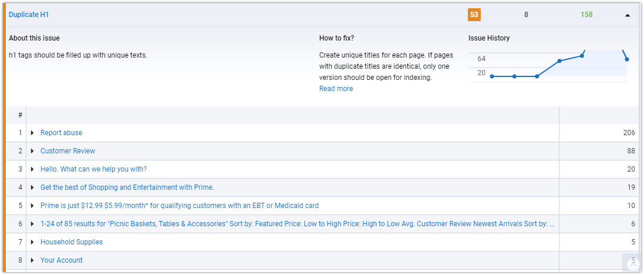This screenshot has width=644, height=275.
Task: Click the # column header
Action: 20,115
